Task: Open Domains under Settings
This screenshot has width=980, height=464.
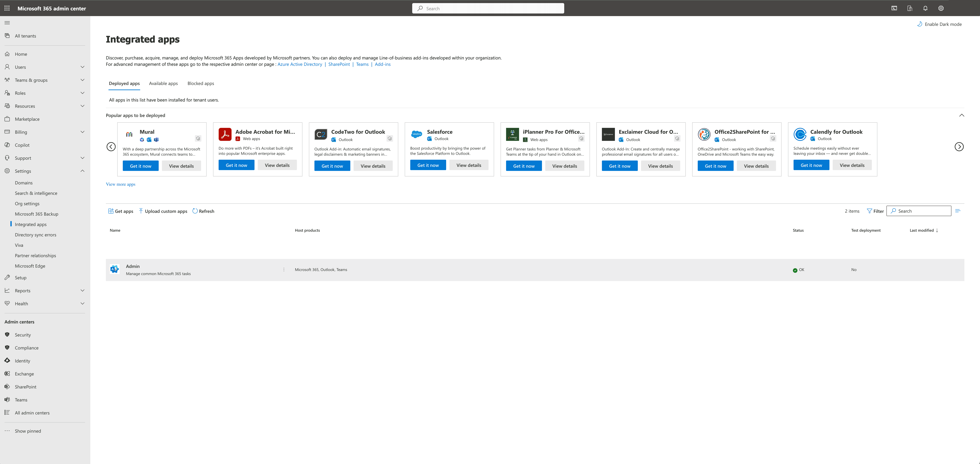Action: [x=24, y=183]
